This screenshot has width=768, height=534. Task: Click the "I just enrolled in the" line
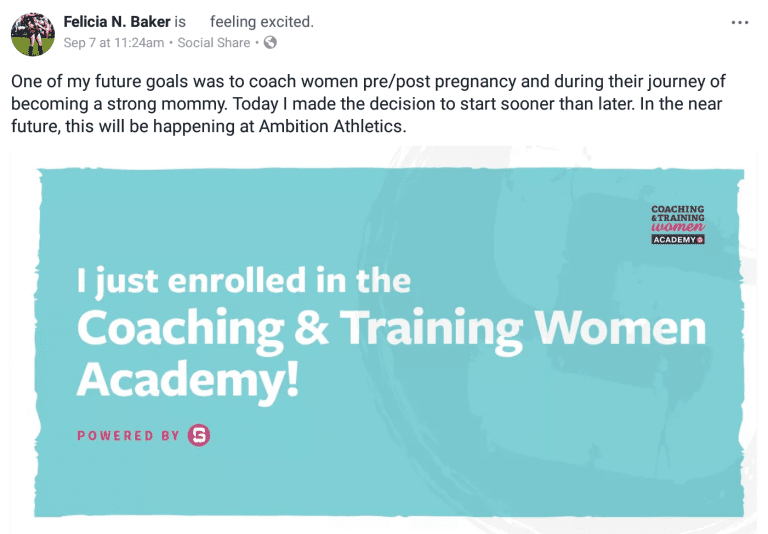click(243, 281)
